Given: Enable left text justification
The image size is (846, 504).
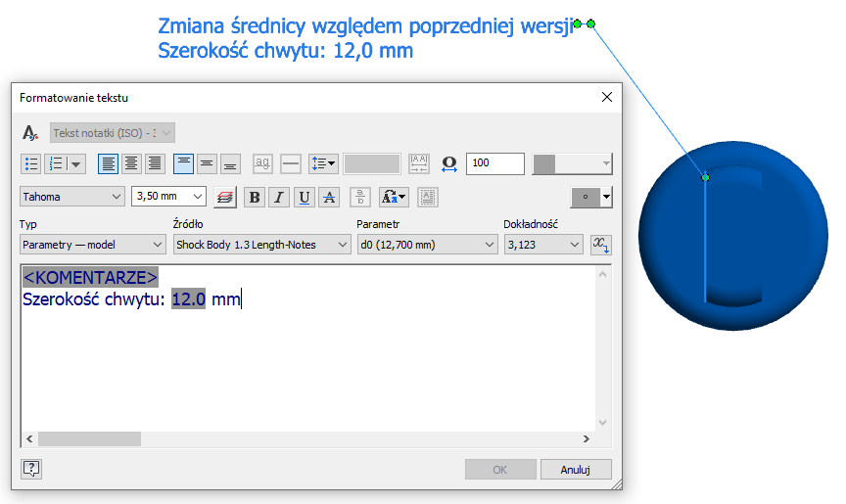Looking at the screenshot, I should point(108,163).
